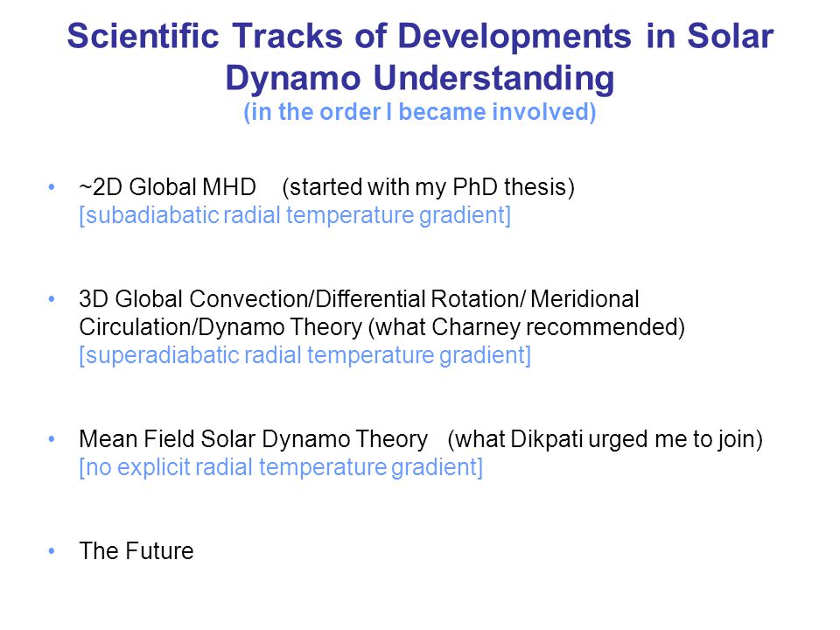
Task: Select the title line 'Dynamo Understanding'
Action: (x=419, y=78)
